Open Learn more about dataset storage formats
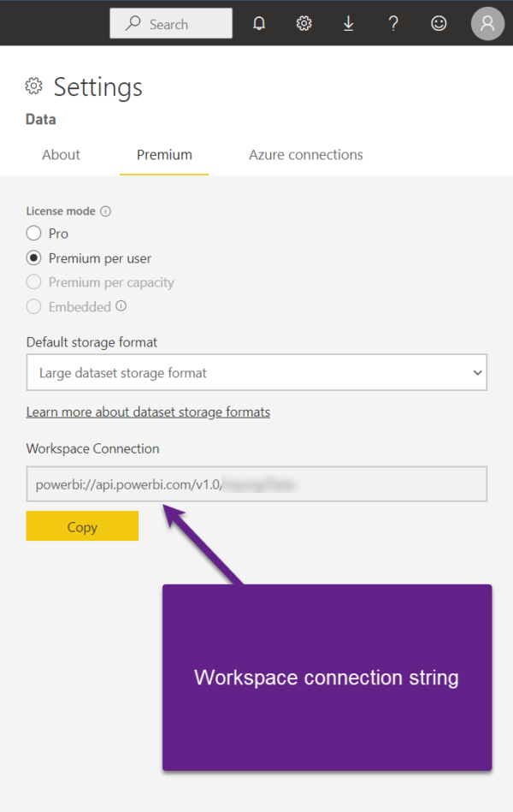The image size is (513, 812). pyautogui.click(x=148, y=412)
